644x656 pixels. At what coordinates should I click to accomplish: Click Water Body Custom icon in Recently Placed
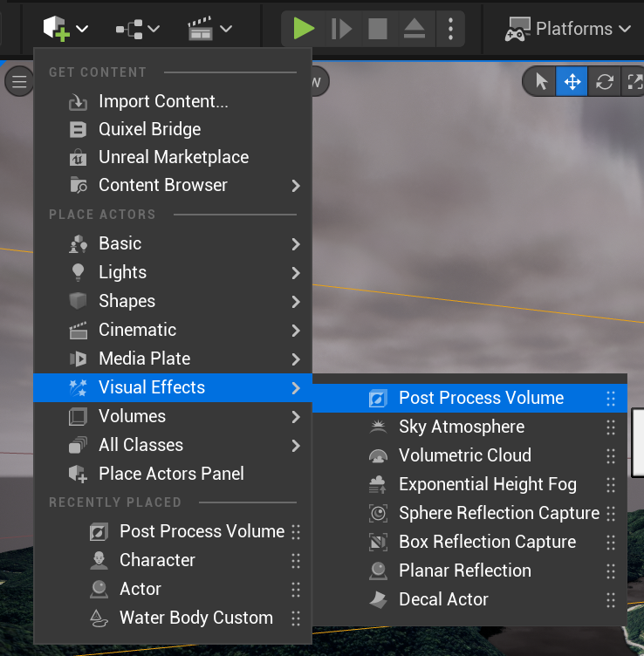(x=99, y=618)
